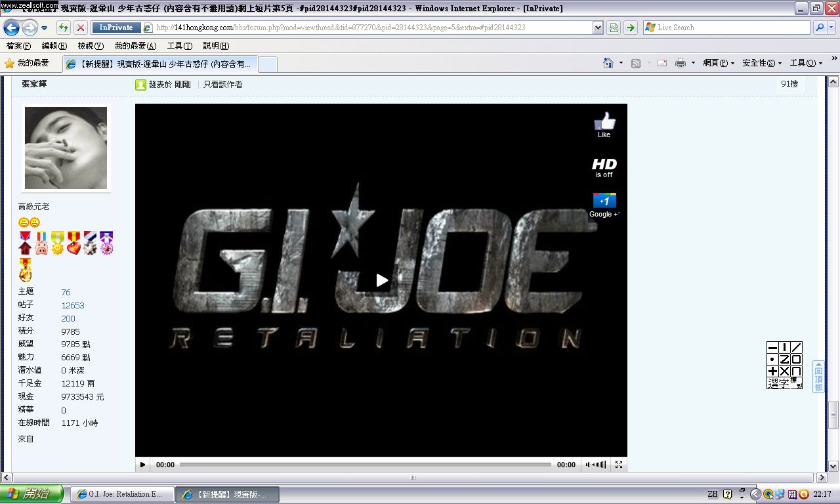Image resolution: width=840 pixels, height=504 pixels.
Task: Click the video seek progress bar
Action: pos(365,465)
